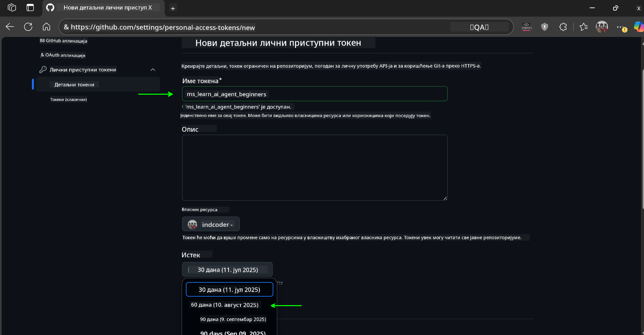The height and width of the screenshot is (335, 644).
Task: Click the extensions puzzle icon
Action: coord(563,27)
